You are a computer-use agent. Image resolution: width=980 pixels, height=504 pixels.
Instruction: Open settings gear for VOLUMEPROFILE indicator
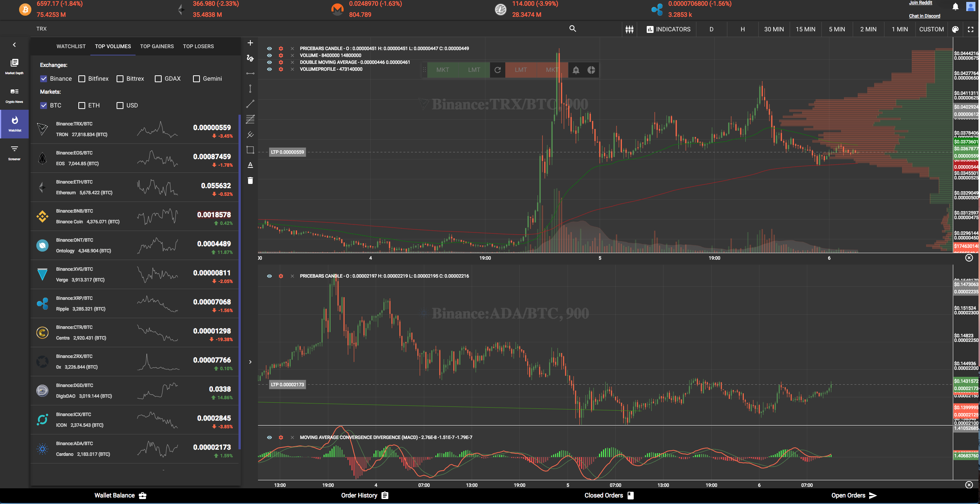tap(281, 69)
